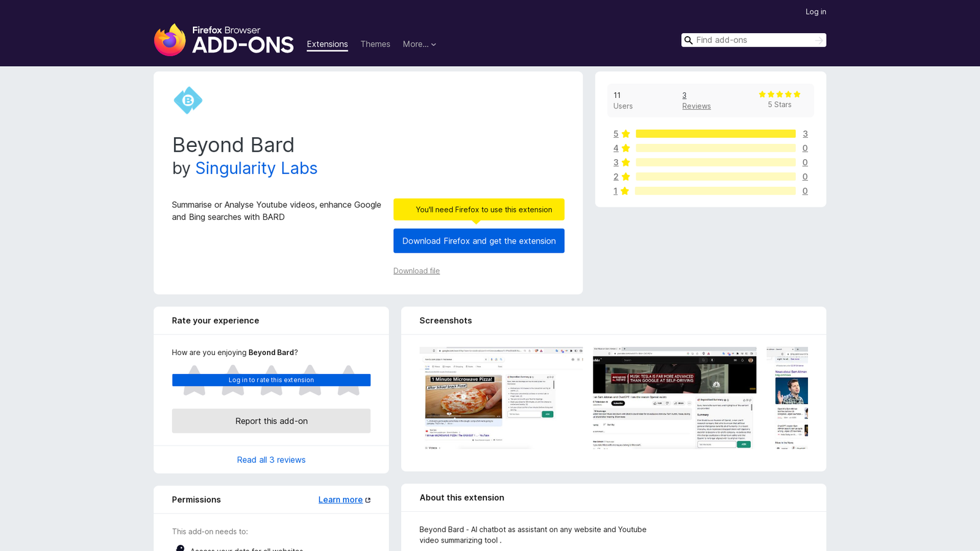Click Download Firefox and get the extension

pyautogui.click(x=479, y=241)
